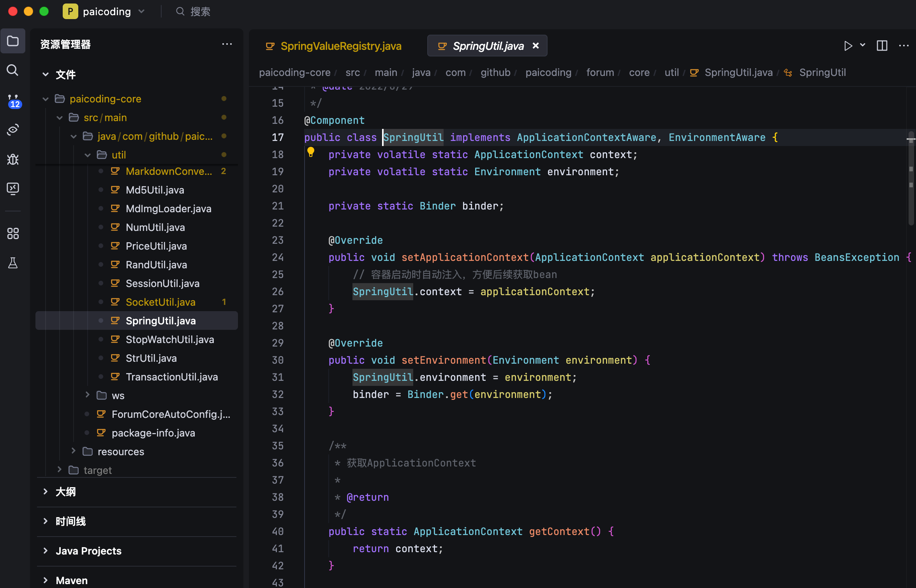Screen dimensions: 916x588
Task: Open the Testing flask view
Action: coord(13,263)
